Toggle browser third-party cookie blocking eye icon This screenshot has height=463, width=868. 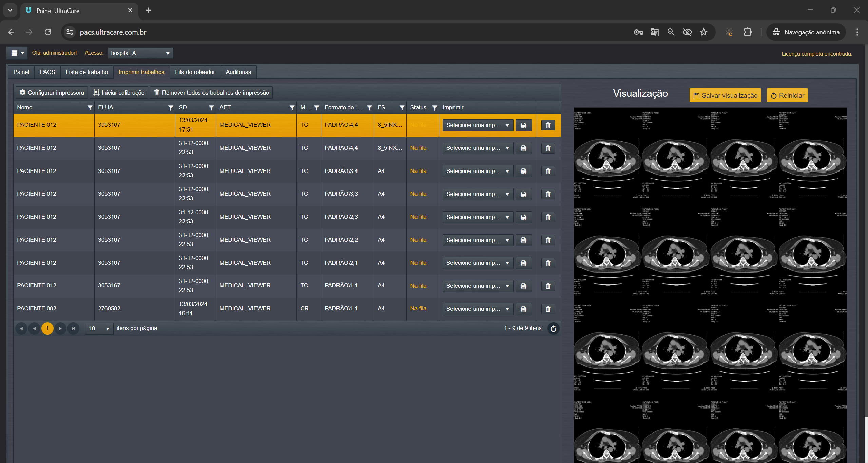687,32
